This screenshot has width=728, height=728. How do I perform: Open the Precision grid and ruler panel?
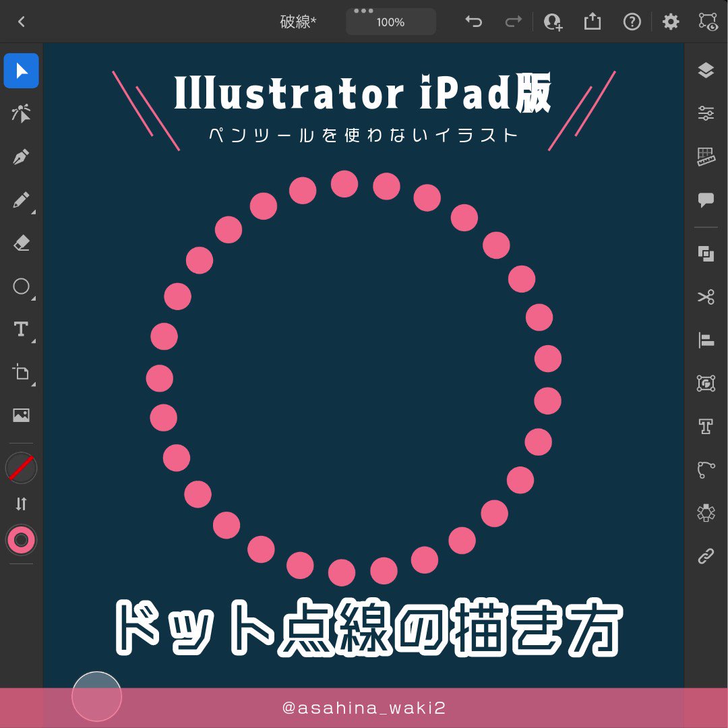(706, 156)
